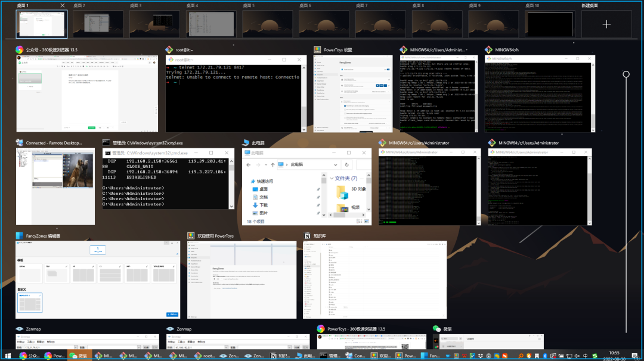Open the 此电脑 file explorer window

[x=306, y=186]
